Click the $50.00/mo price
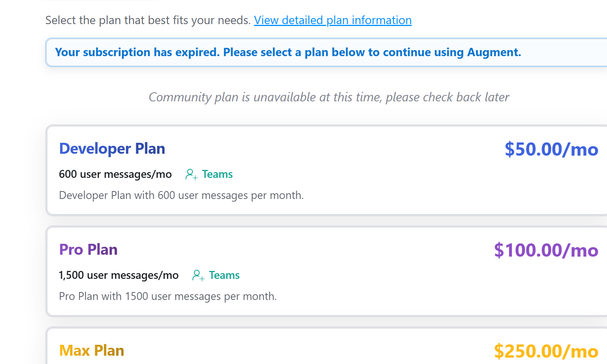 [x=551, y=149]
